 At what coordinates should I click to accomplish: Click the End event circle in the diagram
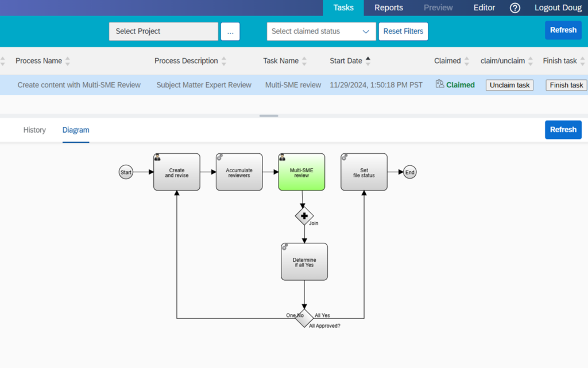tap(409, 172)
